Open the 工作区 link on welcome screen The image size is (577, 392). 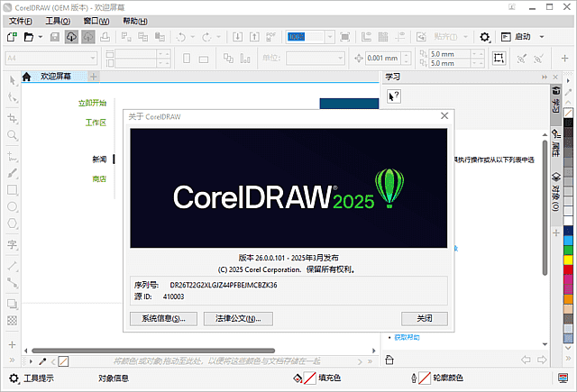[x=96, y=122]
